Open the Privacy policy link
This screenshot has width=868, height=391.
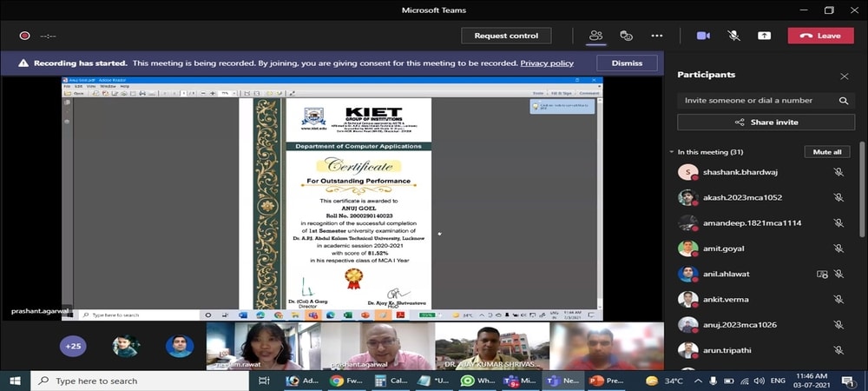tap(547, 63)
